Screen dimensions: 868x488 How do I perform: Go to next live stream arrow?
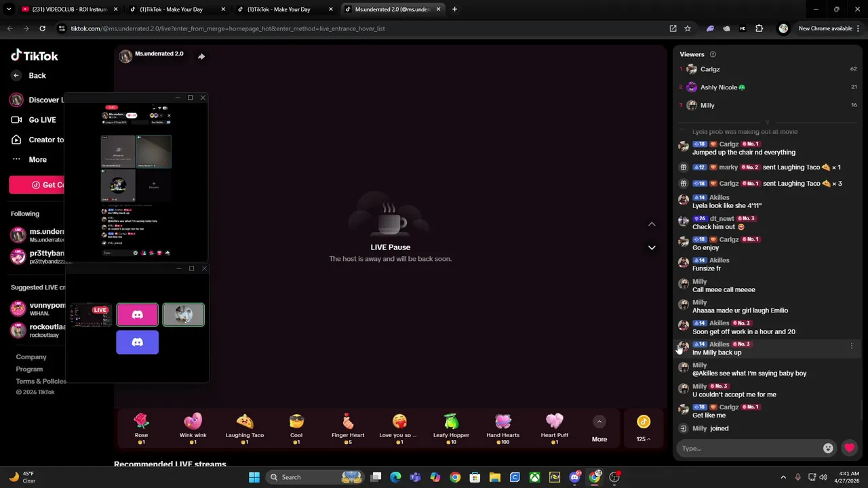[x=652, y=248]
